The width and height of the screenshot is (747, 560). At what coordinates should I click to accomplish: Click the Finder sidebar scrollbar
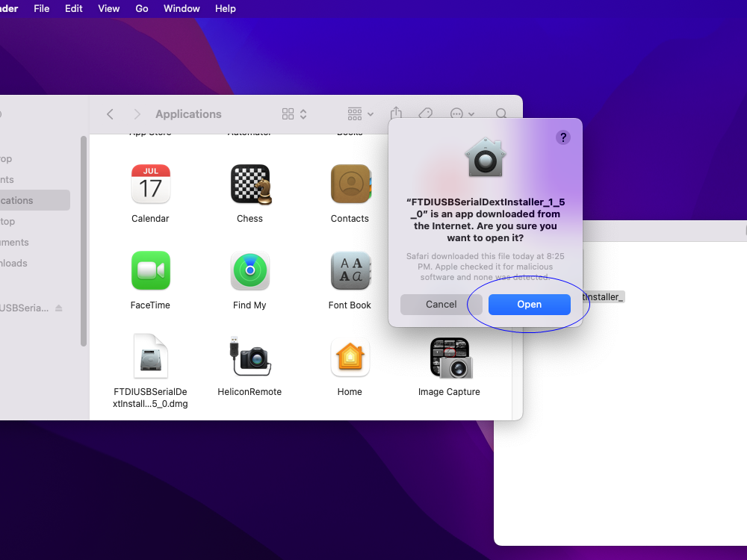(x=84, y=241)
